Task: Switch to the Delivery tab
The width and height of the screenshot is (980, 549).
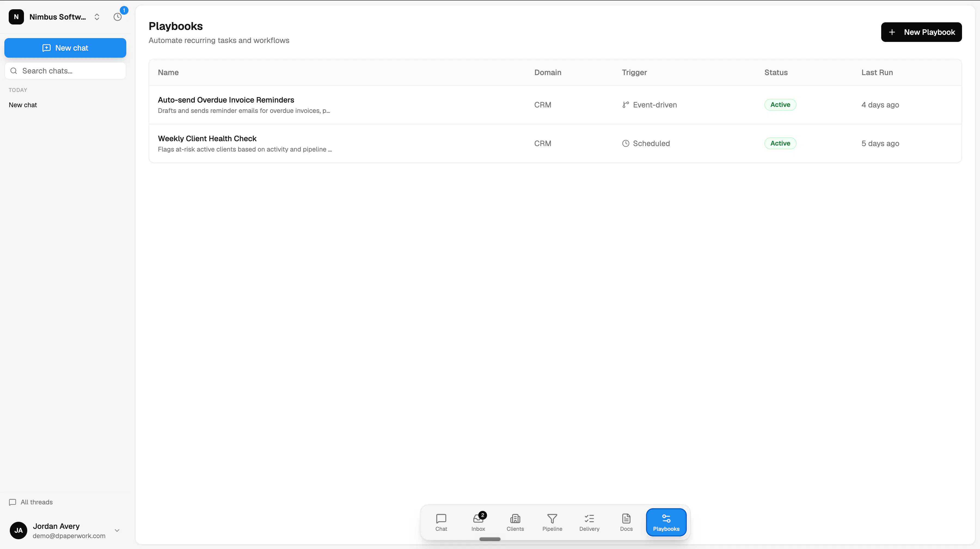Action: (x=589, y=522)
